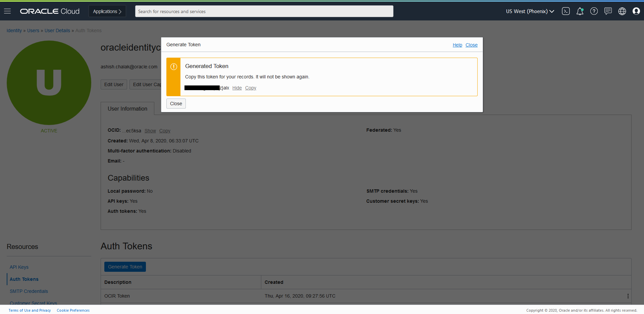Hide the generated token value
This screenshot has height=314, width=644.
pyautogui.click(x=237, y=88)
